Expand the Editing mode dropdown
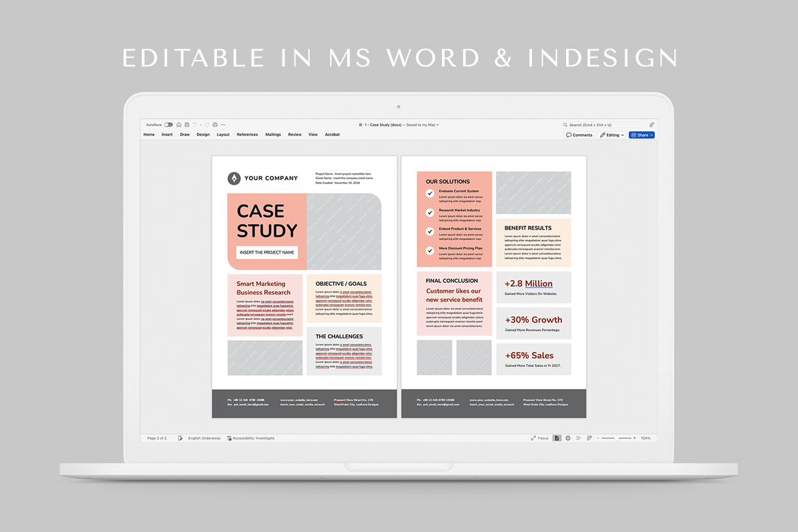The width and height of the screenshot is (798, 532). (x=612, y=135)
